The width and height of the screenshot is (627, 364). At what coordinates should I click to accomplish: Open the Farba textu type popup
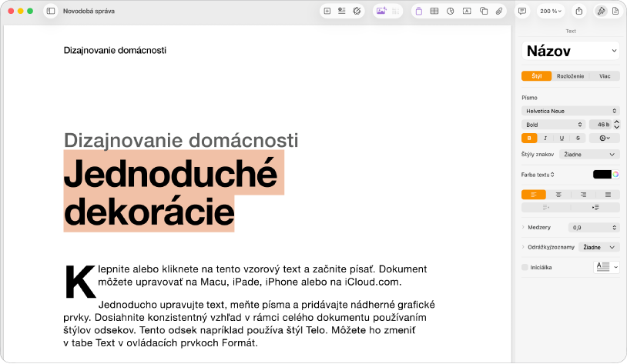pos(538,175)
